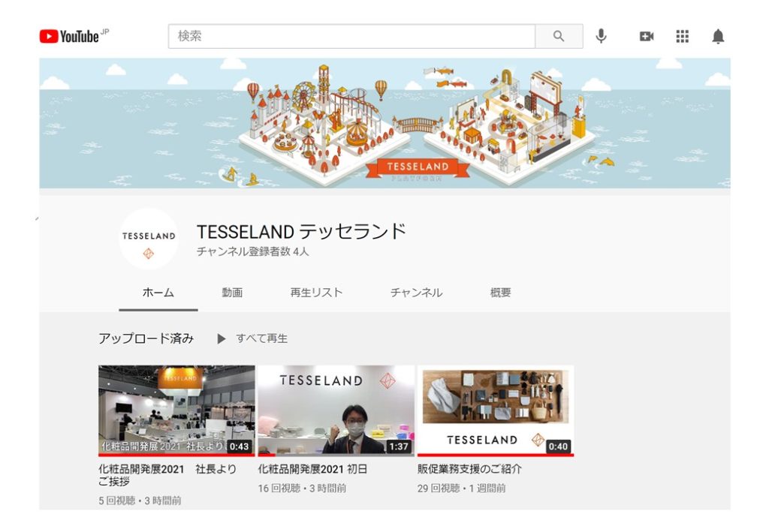Viewport: 769px width, 532px height.
Task: Open the 販促業務支援 video thumbnail
Action: [495, 410]
